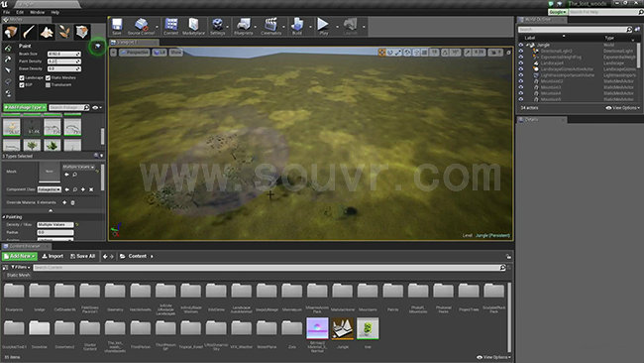Toggle the Landscape filter checkbox
The height and width of the screenshot is (363, 644).
(22, 77)
